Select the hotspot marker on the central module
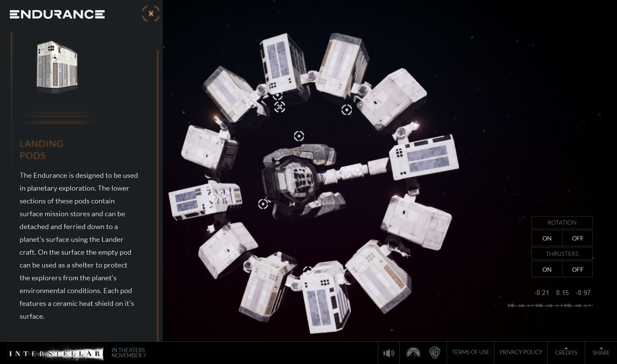 299,136
